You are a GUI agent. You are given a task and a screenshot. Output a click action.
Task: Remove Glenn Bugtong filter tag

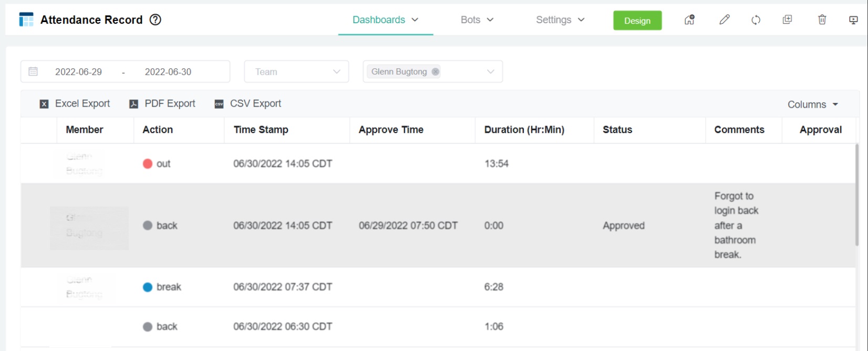435,72
